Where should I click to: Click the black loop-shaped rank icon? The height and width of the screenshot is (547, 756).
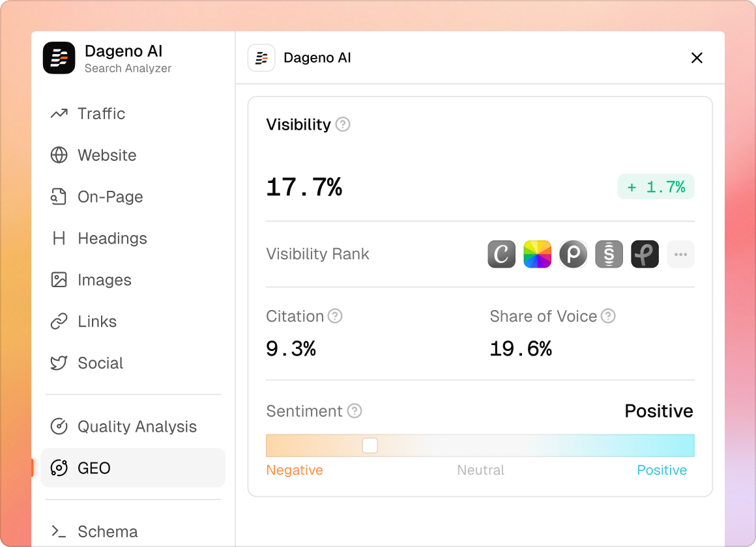pos(645,254)
